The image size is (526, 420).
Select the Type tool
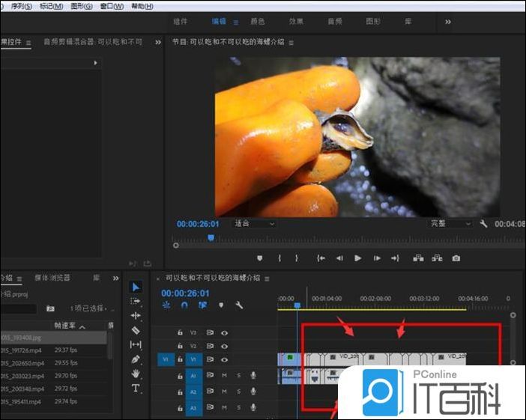pos(136,388)
